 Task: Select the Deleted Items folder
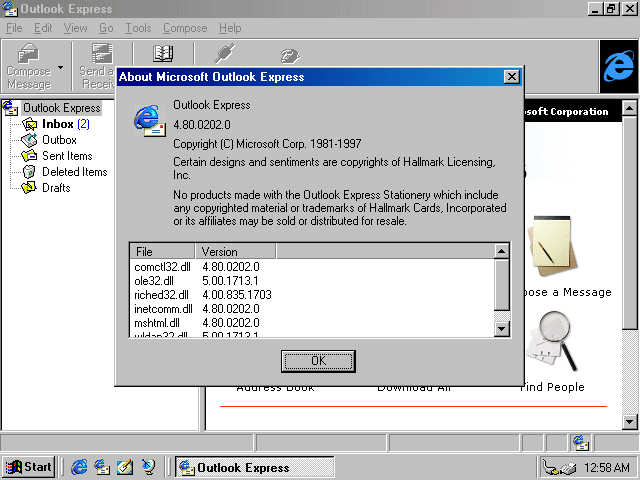tap(74, 172)
